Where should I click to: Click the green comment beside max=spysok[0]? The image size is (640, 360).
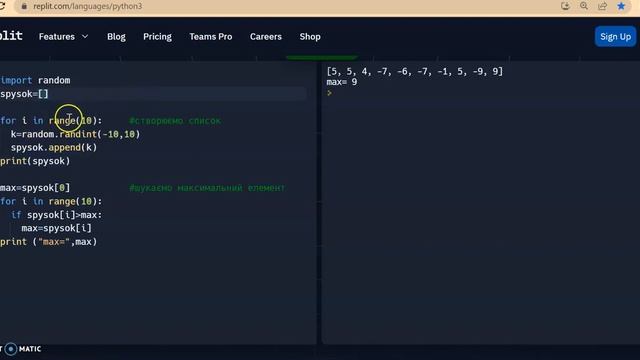coord(207,188)
